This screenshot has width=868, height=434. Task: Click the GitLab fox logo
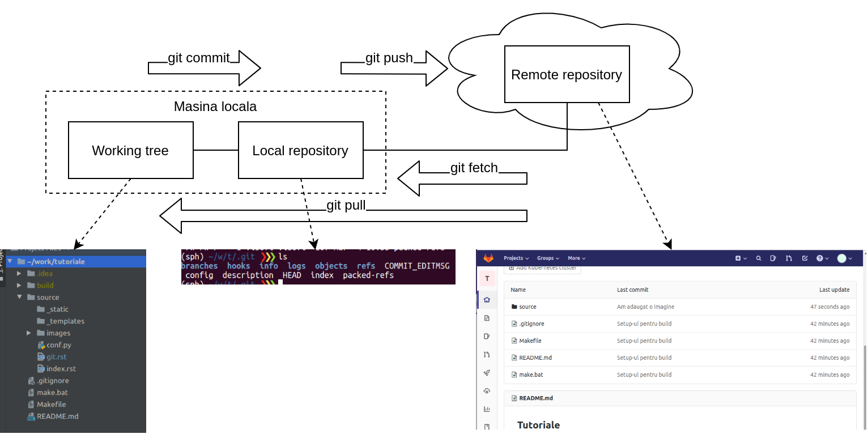pos(488,258)
